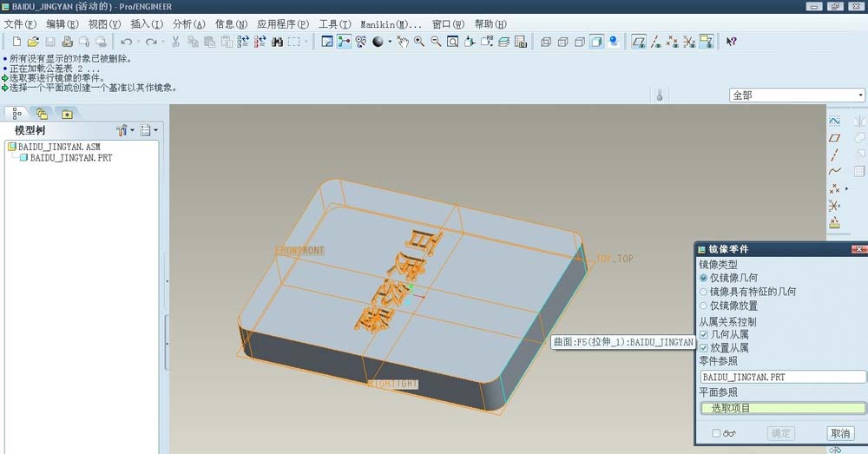Toggle datum points display
The width and height of the screenshot is (868, 454).
(x=673, y=42)
